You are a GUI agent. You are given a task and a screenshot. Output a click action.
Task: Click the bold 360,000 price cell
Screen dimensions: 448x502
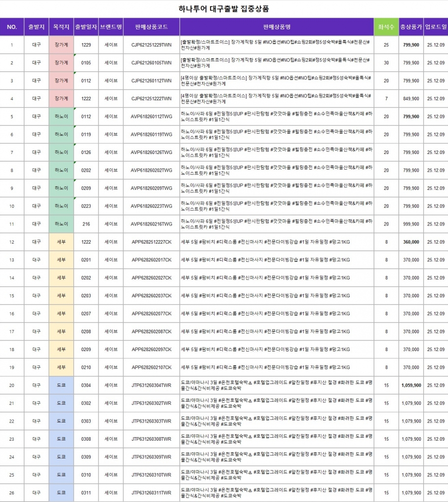pos(411,242)
